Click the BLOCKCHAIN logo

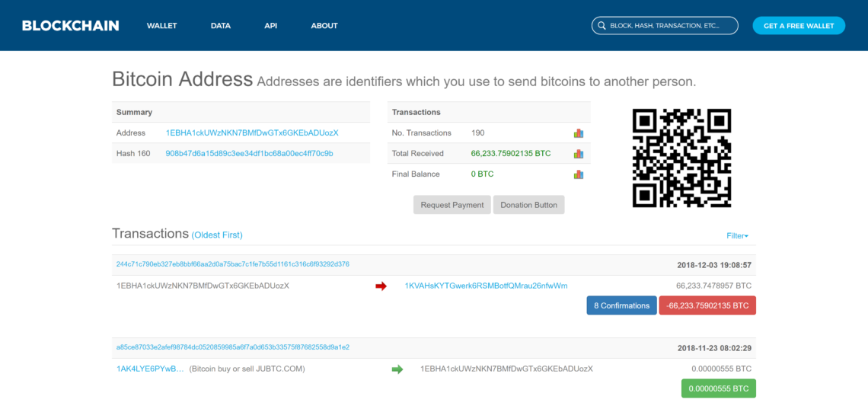[x=70, y=25]
